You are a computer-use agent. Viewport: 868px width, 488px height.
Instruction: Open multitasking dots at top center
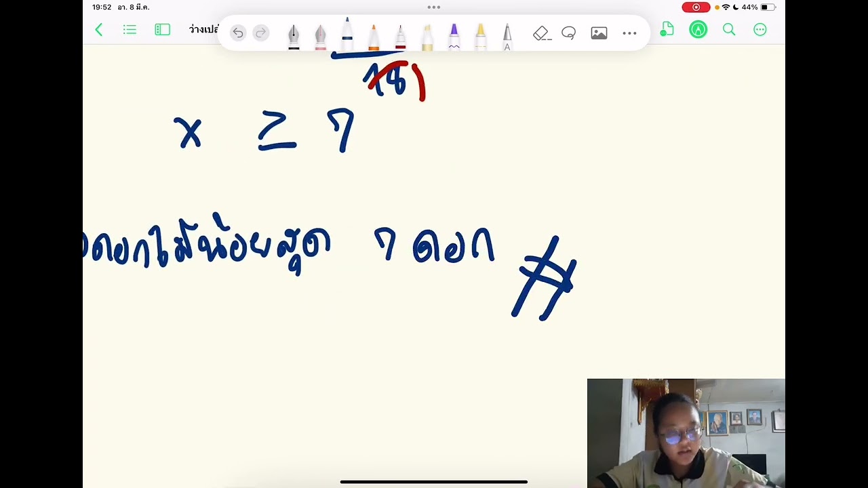tap(434, 7)
